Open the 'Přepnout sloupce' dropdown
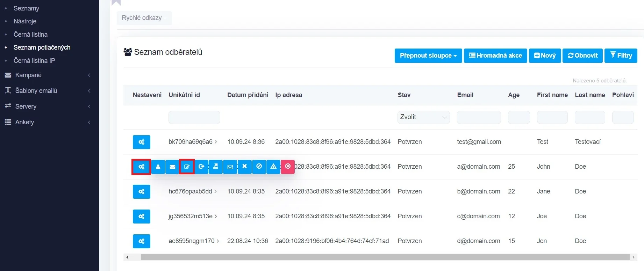Screen dimensions: 644x271 tap(428, 56)
